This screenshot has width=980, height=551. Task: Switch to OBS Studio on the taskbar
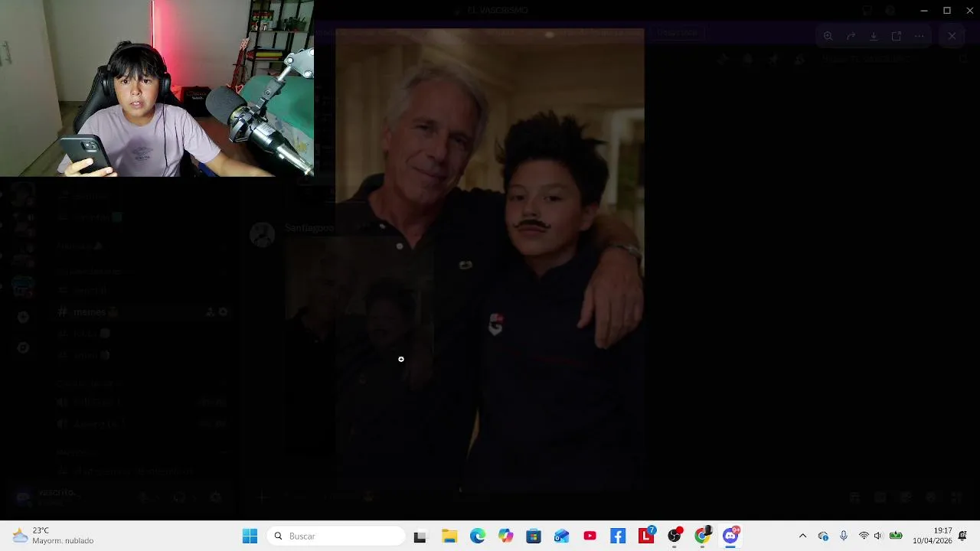click(x=675, y=536)
